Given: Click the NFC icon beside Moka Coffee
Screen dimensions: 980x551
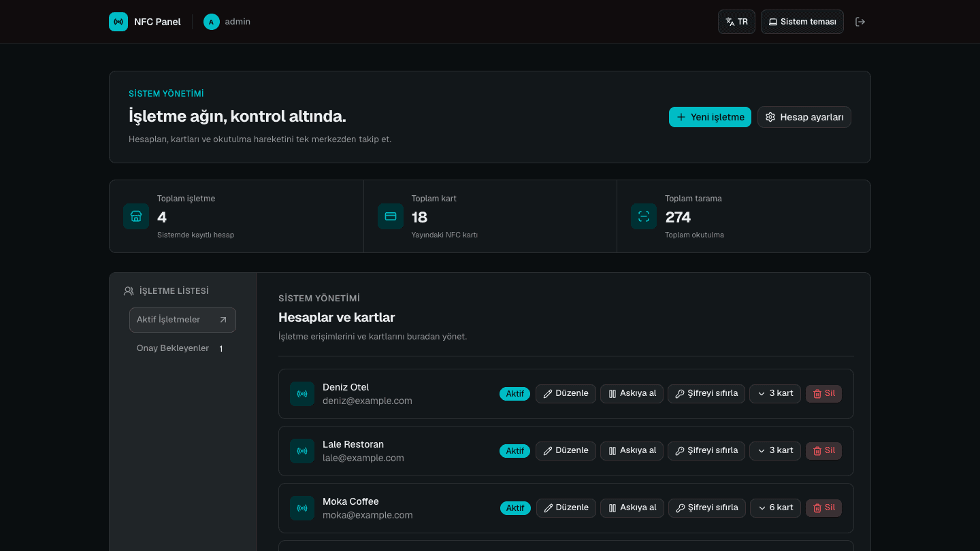Looking at the screenshot, I should point(302,508).
